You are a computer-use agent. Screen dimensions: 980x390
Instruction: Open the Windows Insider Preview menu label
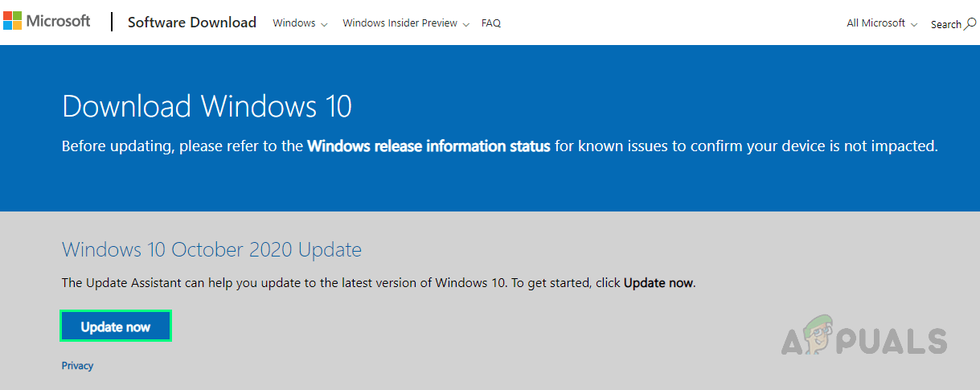pyautogui.click(x=400, y=23)
